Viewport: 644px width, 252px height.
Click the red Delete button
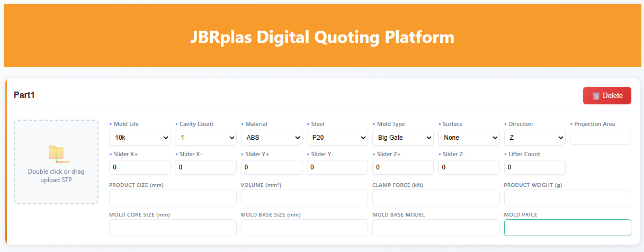click(x=607, y=96)
